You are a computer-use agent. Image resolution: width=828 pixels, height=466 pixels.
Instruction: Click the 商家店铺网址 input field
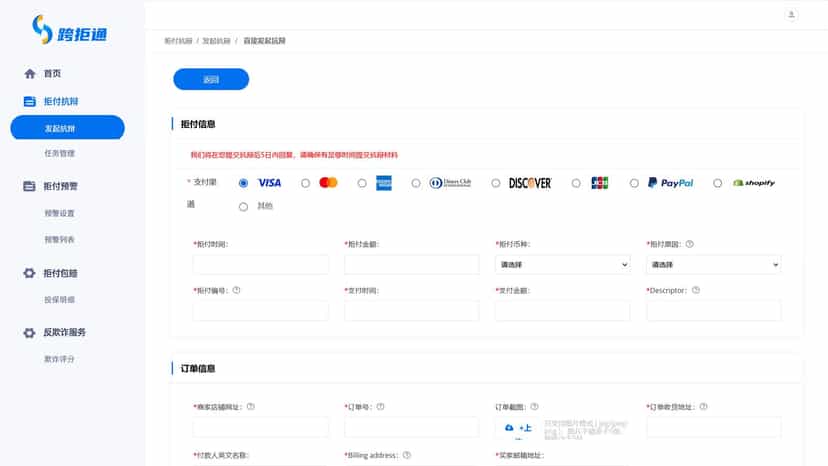(x=261, y=427)
